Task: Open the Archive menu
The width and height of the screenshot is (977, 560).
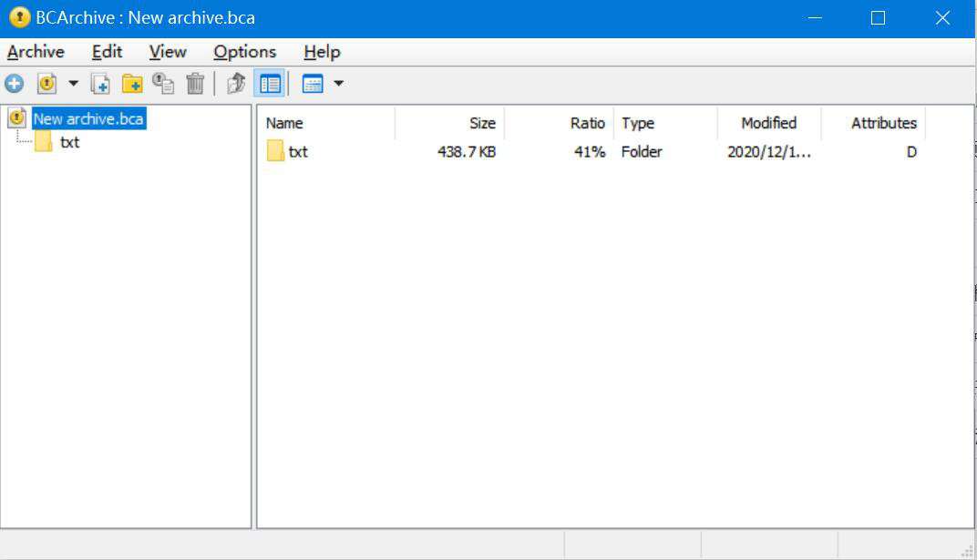Action: (36, 52)
